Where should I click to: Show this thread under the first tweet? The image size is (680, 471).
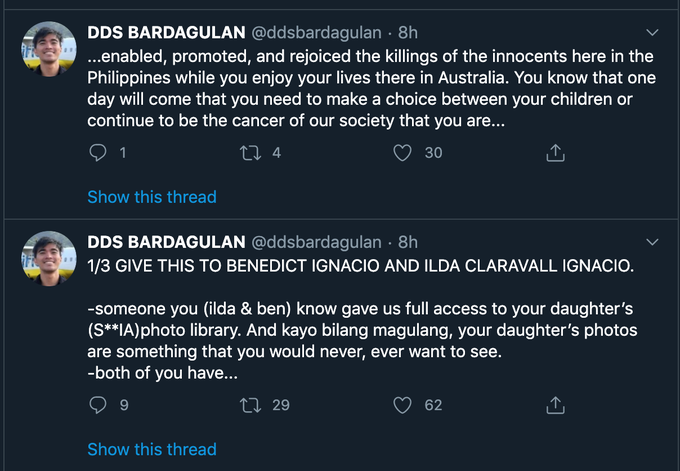click(152, 197)
